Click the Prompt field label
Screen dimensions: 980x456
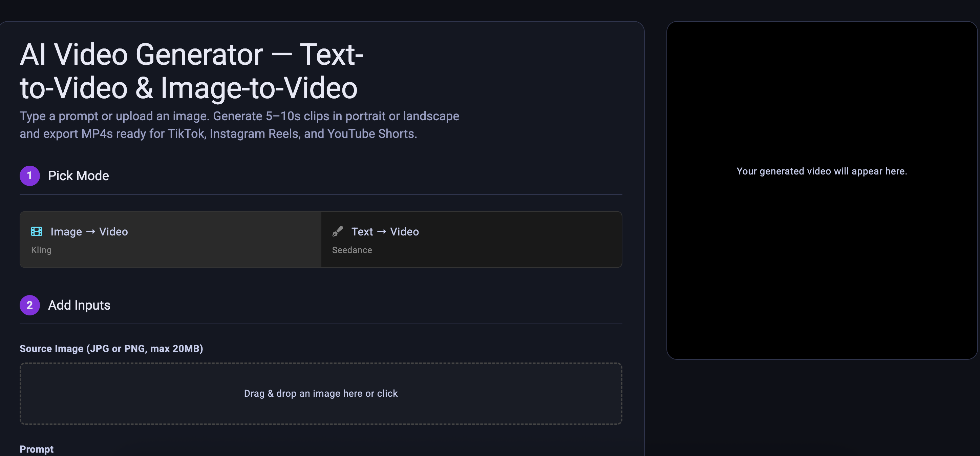point(37,449)
